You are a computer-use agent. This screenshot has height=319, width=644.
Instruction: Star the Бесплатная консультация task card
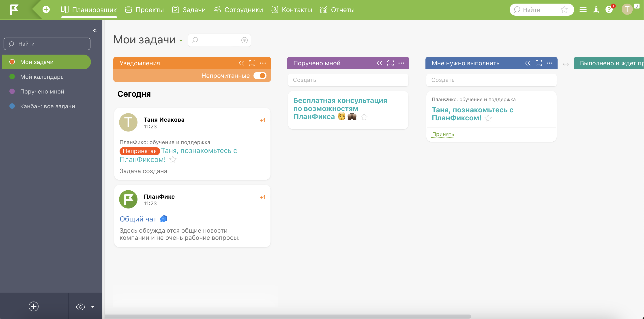[364, 117]
